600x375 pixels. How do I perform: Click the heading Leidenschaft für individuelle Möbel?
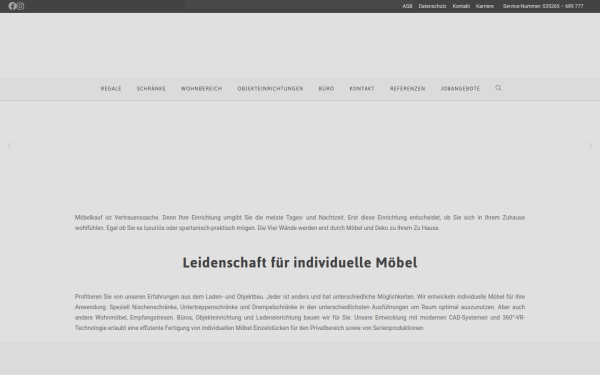coord(300,262)
